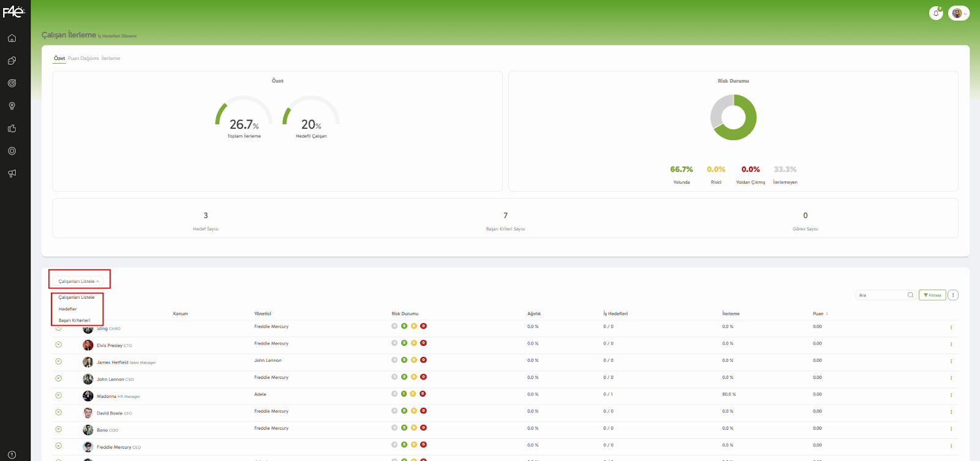Click the megaphone announcements sidebar icon
Screen dimensions: 980x461
click(x=12, y=174)
